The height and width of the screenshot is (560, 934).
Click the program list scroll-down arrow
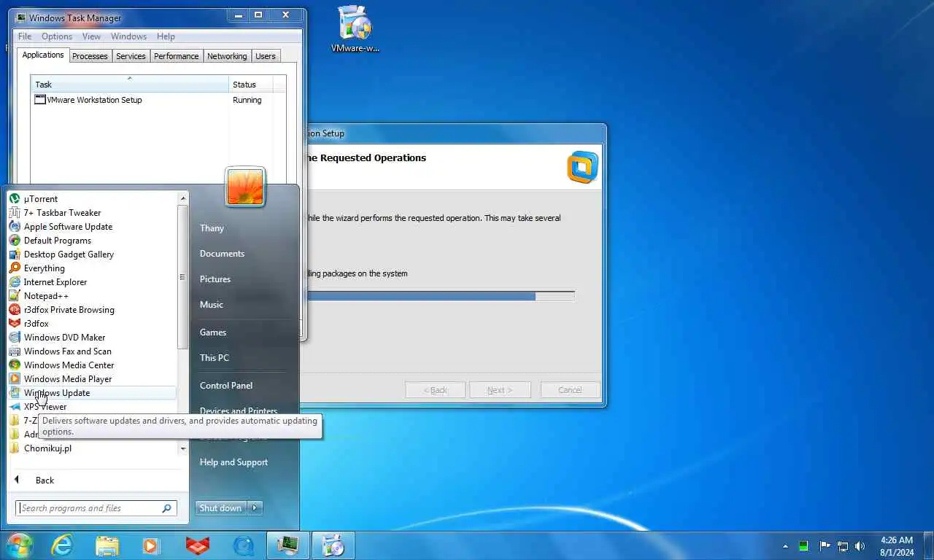coord(183,449)
